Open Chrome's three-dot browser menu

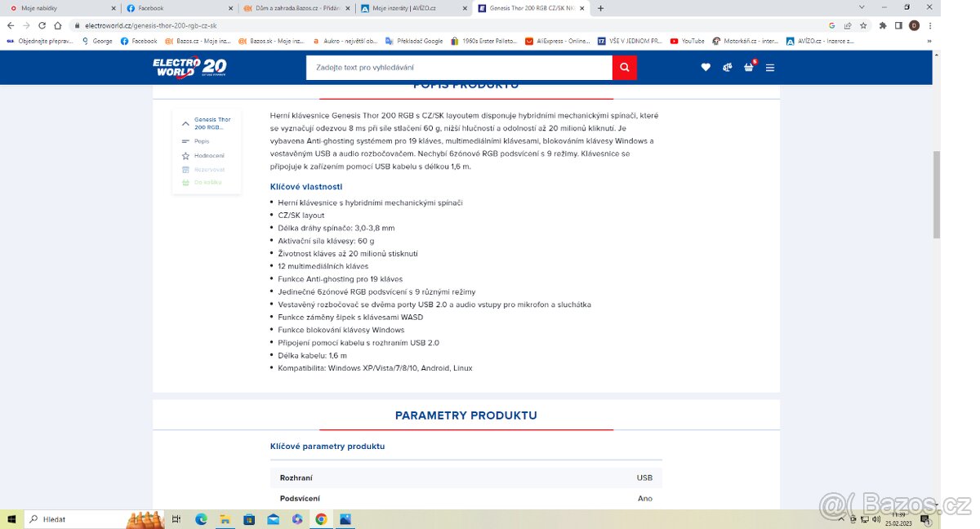930,25
